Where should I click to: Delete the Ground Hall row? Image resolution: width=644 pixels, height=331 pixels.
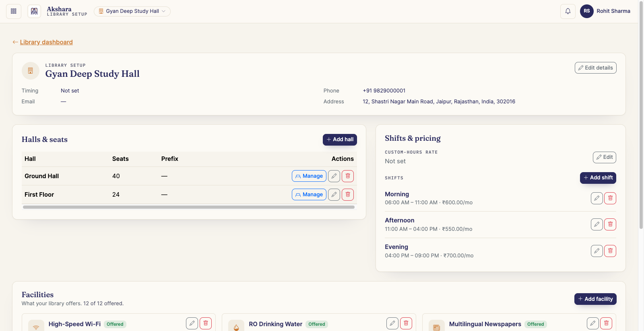(348, 176)
